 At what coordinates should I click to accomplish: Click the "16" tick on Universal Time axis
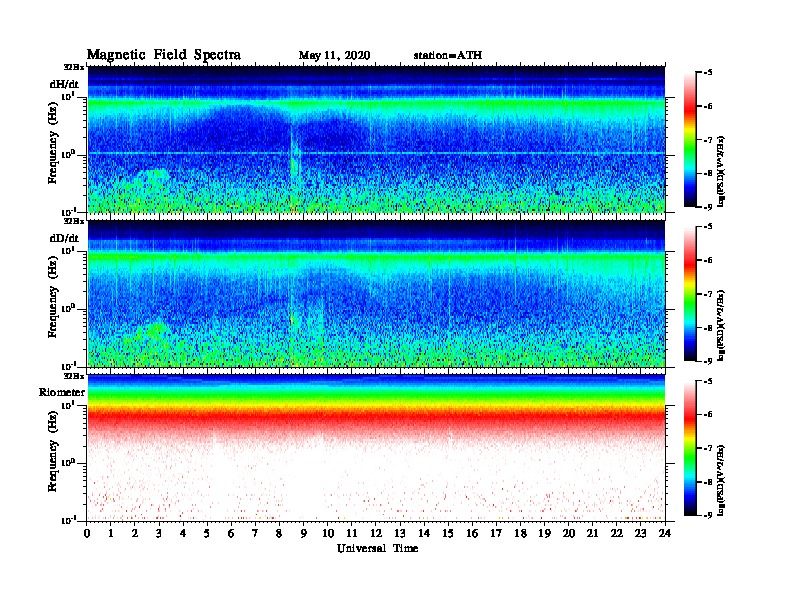tap(472, 533)
